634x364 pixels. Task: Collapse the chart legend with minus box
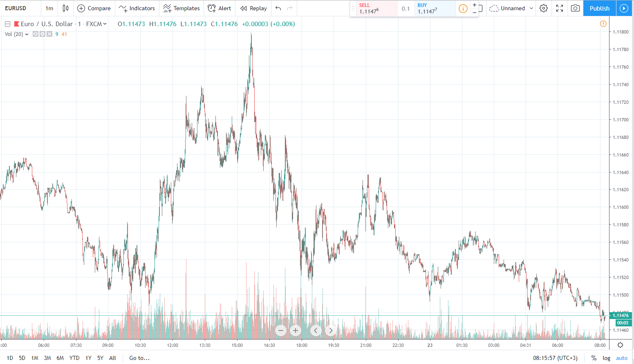pos(7,24)
